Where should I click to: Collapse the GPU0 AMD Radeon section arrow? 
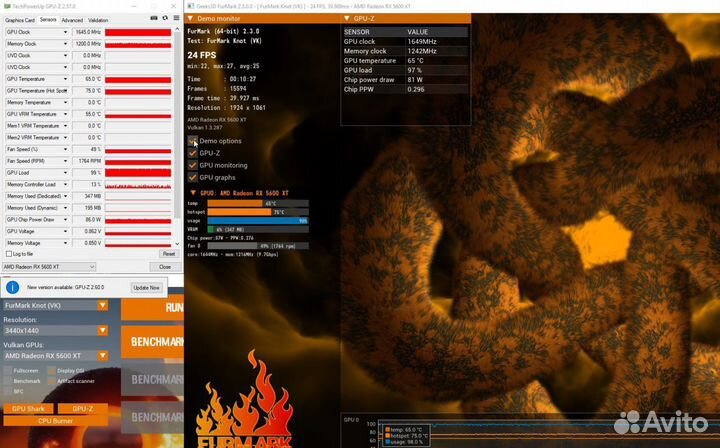coord(193,192)
